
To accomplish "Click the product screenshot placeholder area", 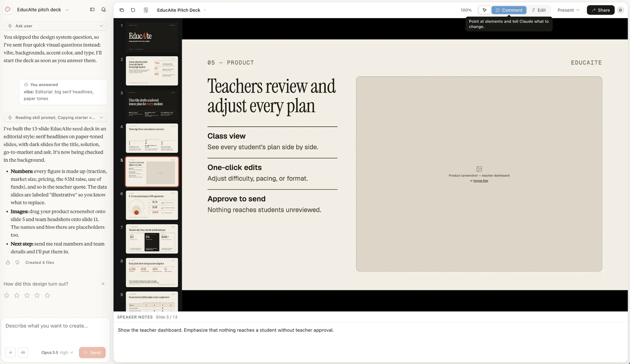I will click(x=479, y=174).
